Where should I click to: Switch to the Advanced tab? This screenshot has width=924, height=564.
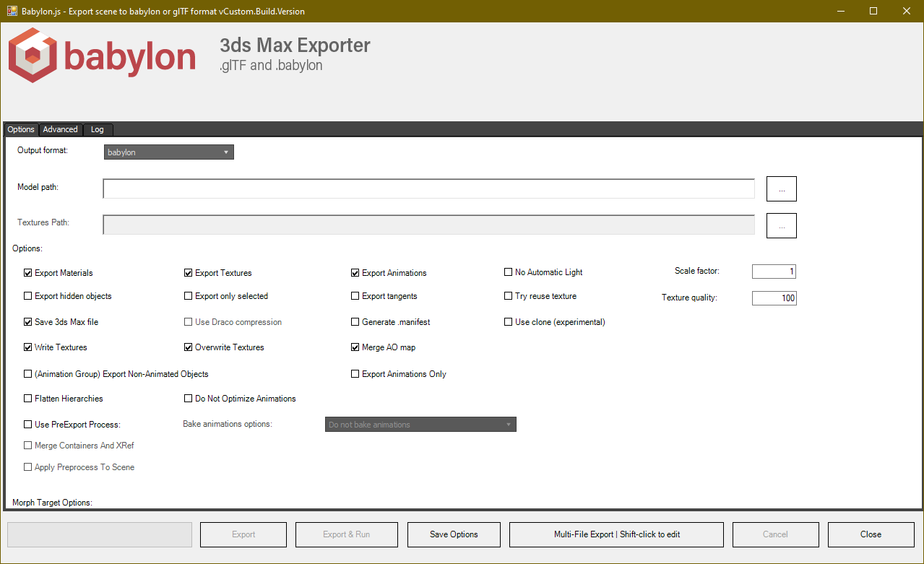click(60, 129)
